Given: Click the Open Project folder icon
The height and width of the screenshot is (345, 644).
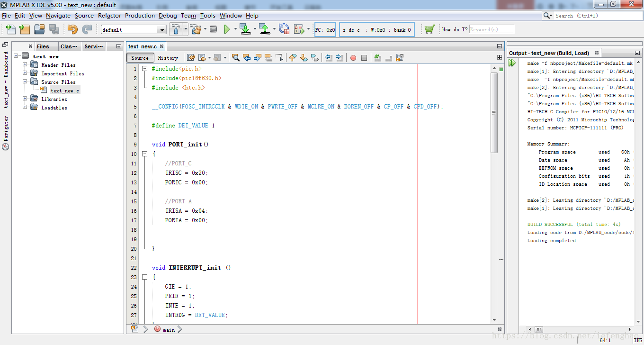Looking at the screenshot, I should (39, 29).
